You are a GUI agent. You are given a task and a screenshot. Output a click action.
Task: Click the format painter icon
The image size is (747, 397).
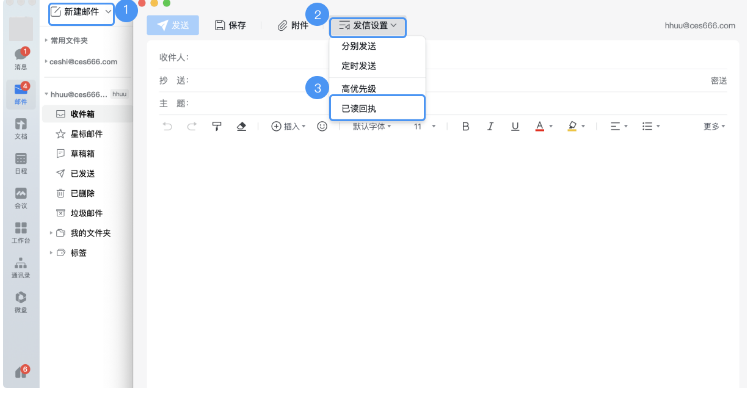click(x=216, y=126)
